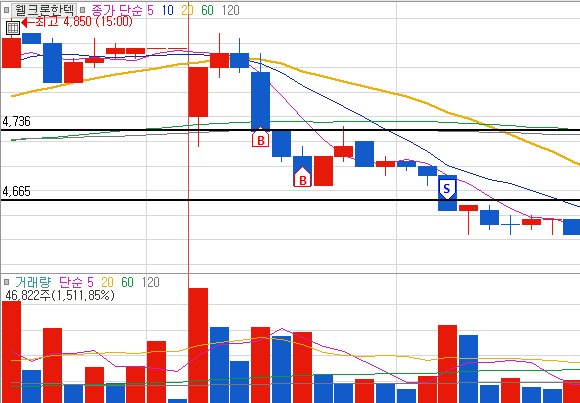Select the volume 120 moving average label
The image size is (580, 403).
point(151,282)
